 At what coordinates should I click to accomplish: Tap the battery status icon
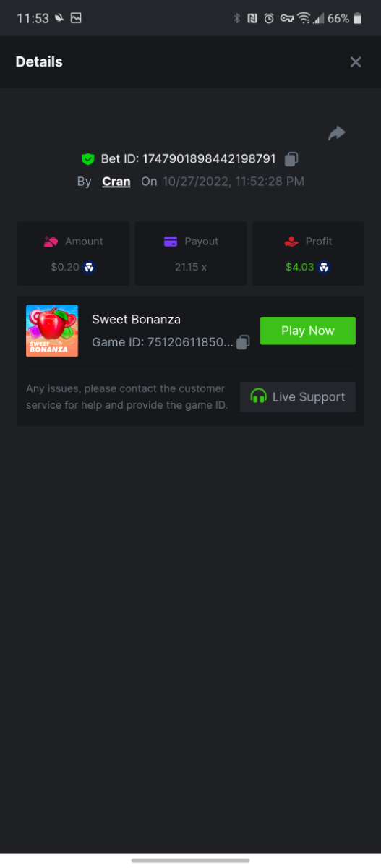(x=357, y=18)
